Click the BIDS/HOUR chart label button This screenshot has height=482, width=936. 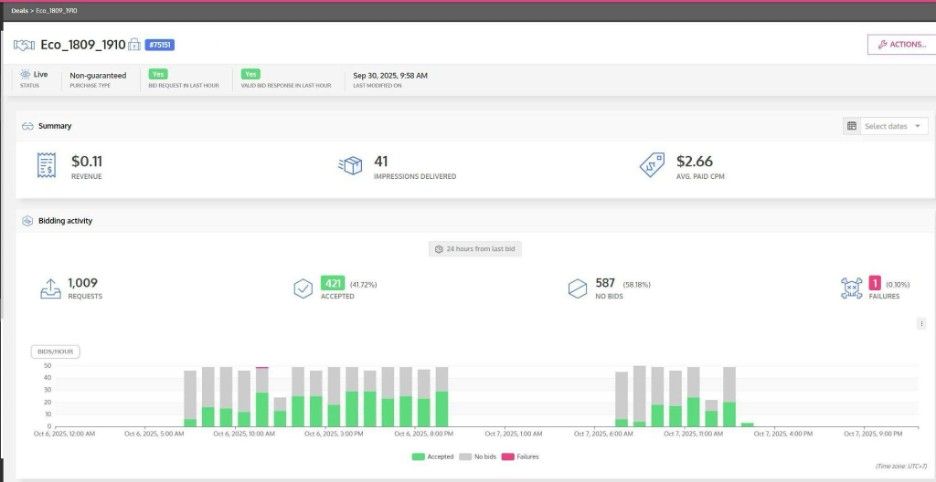tap(56, 352)
